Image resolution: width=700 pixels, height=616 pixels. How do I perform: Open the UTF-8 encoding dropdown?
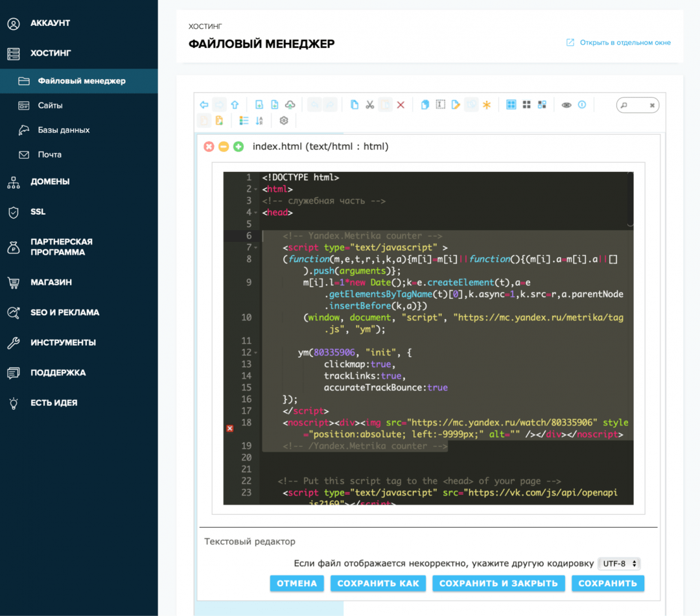[x=618, y=563]
